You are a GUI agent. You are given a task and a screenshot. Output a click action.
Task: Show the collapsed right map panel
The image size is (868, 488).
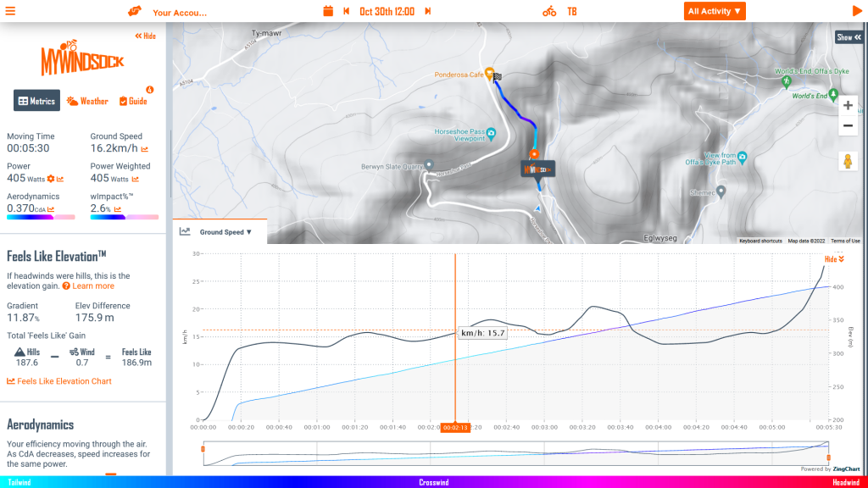pyautogui.click(x=849, y=37)
